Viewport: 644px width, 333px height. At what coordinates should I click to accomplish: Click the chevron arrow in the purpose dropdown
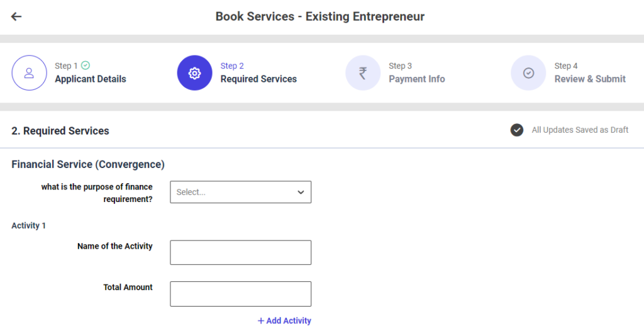[301, 192]
